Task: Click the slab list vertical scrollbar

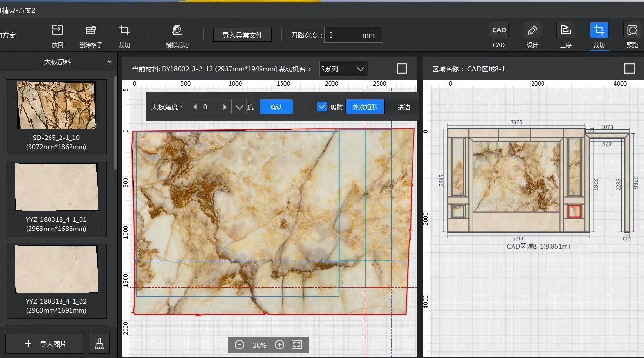Action: tap(115, 123)
